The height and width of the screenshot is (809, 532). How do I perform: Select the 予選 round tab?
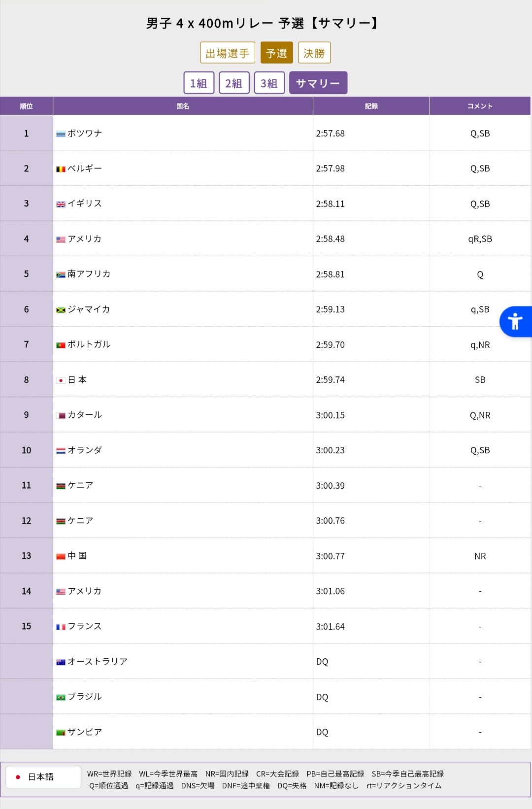[276, 53]
